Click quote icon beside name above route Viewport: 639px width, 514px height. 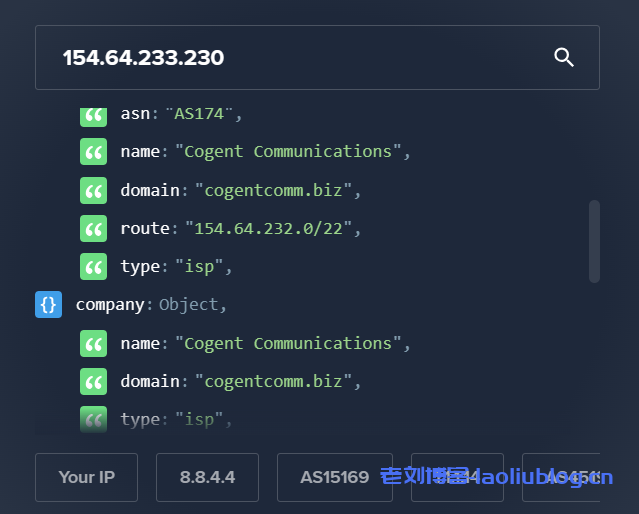coord(93,152)
